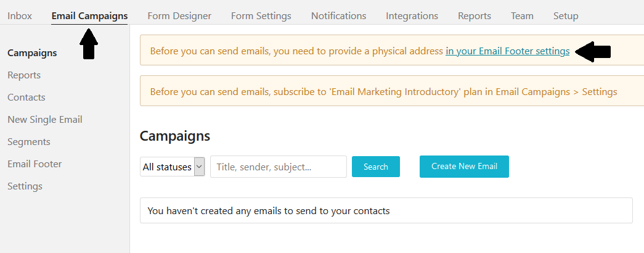Viewport: 644px width, 253px height.
Task: Open Reports in the top navigation bar
Action: tap(474, 16)
